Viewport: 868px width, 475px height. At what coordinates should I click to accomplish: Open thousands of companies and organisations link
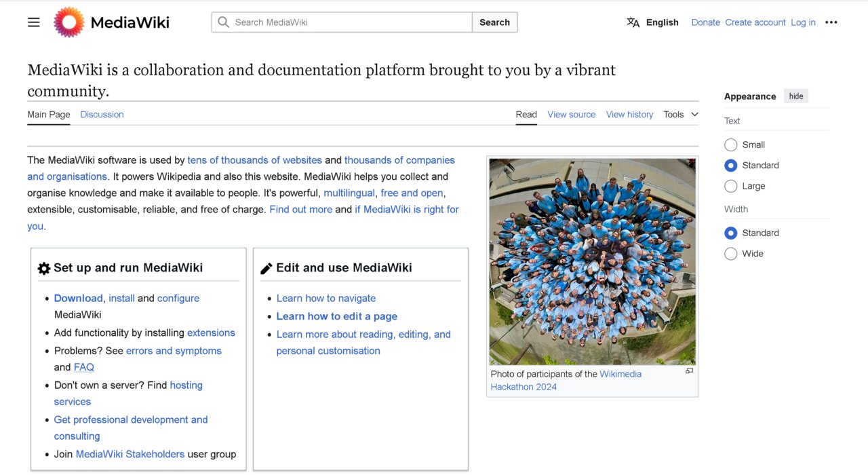click(x=399, y=160)
